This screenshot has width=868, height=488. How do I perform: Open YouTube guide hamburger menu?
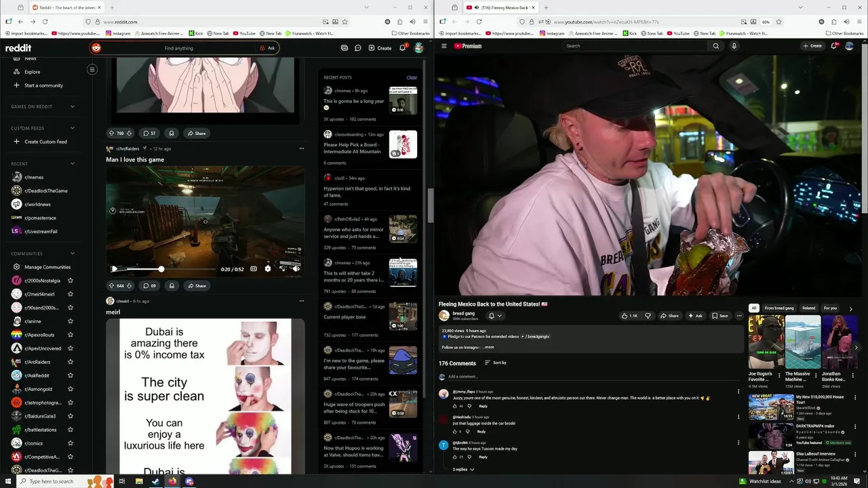pos(444,46)
